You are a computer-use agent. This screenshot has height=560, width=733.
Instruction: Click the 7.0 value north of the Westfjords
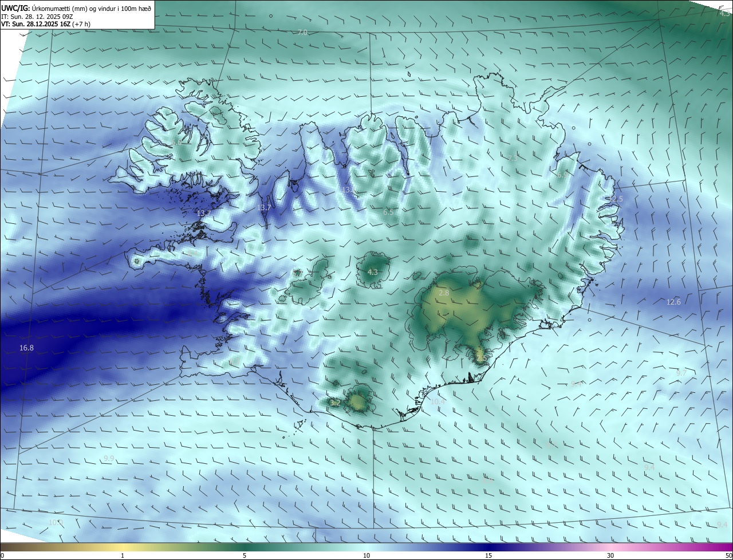click(x=303, y=33)
